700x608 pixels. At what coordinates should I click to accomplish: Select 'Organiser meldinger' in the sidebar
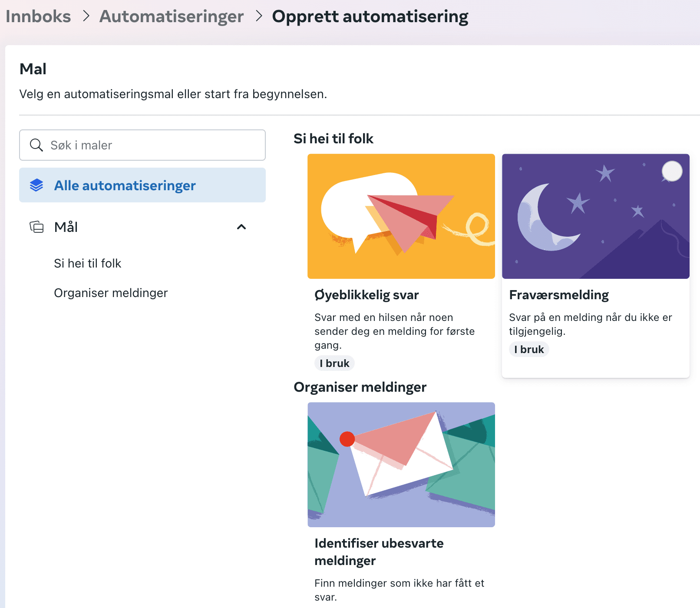[x=111, y=292]
